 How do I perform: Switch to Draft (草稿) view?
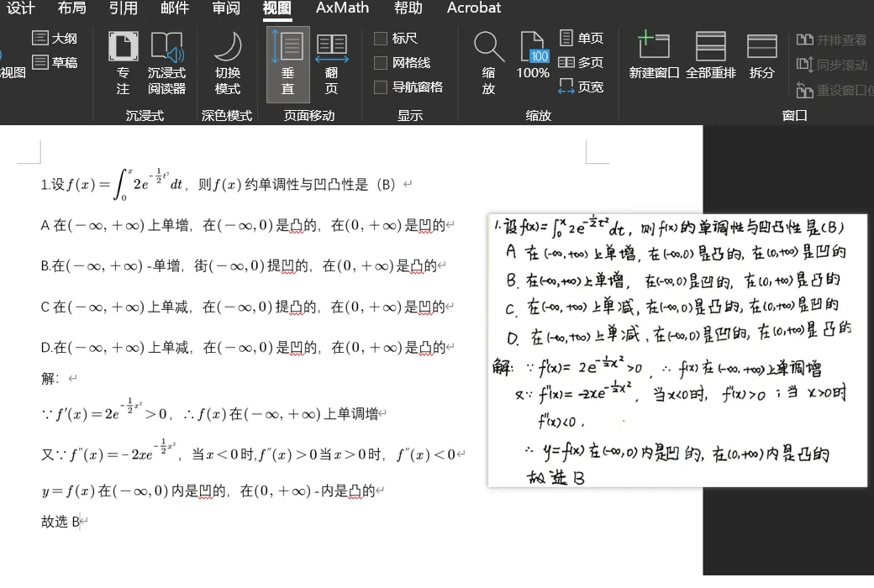(55, 62)
